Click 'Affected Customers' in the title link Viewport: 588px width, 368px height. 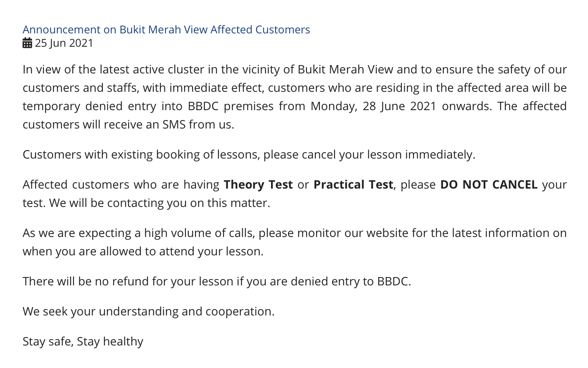tap(260, 30)
